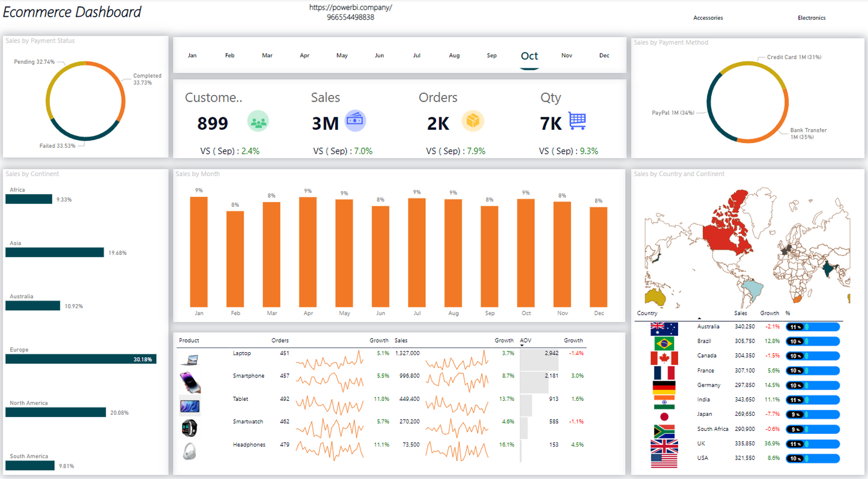Click the Sales banknote icon
868x479 pixels.
[355, 121]
